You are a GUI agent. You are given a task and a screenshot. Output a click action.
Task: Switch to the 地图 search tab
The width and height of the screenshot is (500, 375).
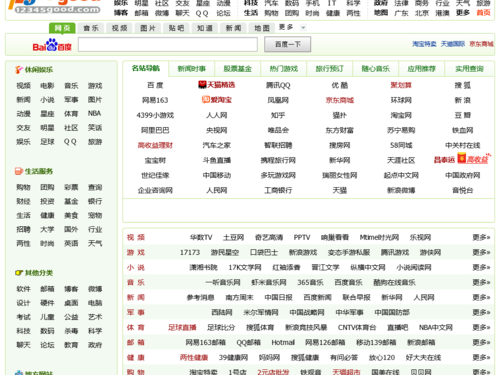262,28
